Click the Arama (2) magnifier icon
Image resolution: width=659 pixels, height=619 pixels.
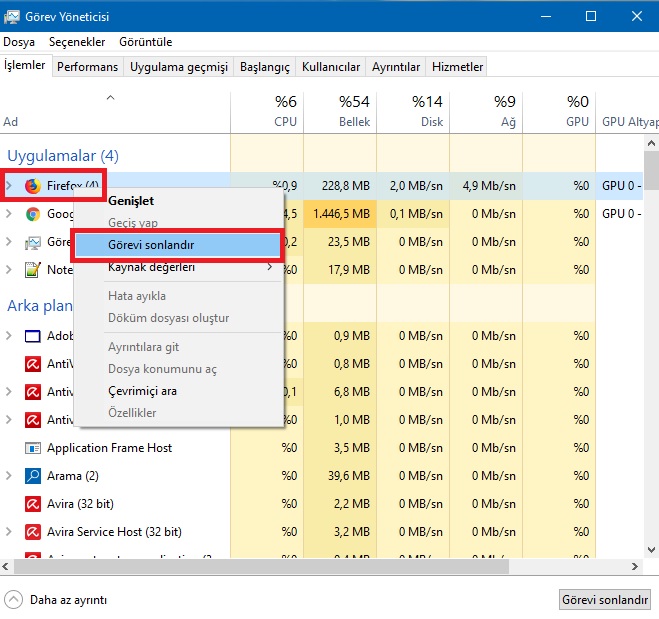33,476
